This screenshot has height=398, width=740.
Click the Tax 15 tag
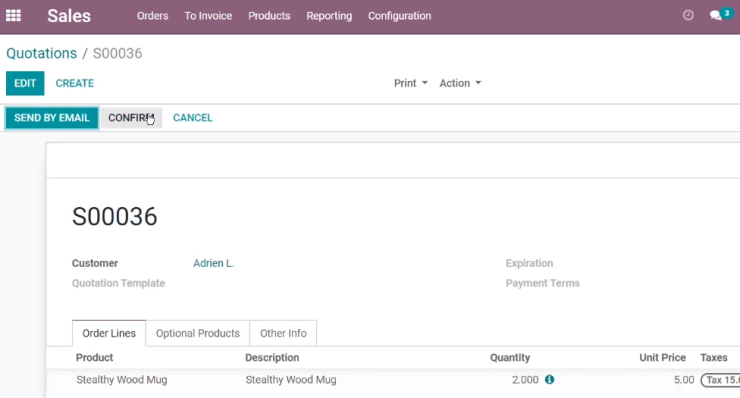point(720,380)
